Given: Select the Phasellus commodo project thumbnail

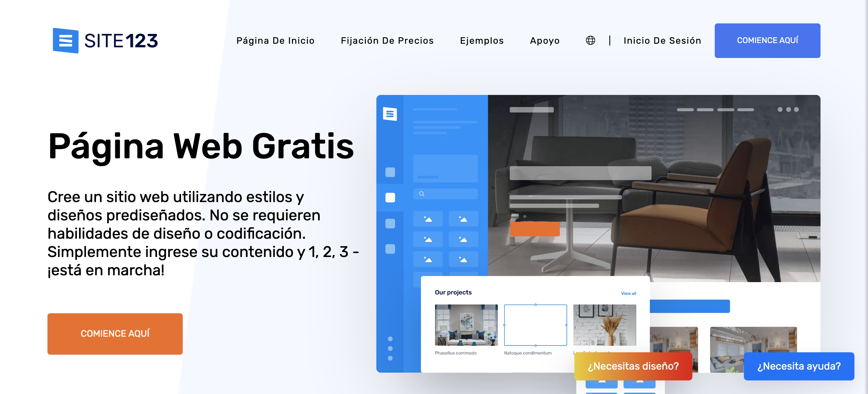Looking at the screenshot, I should coord(466,325).
